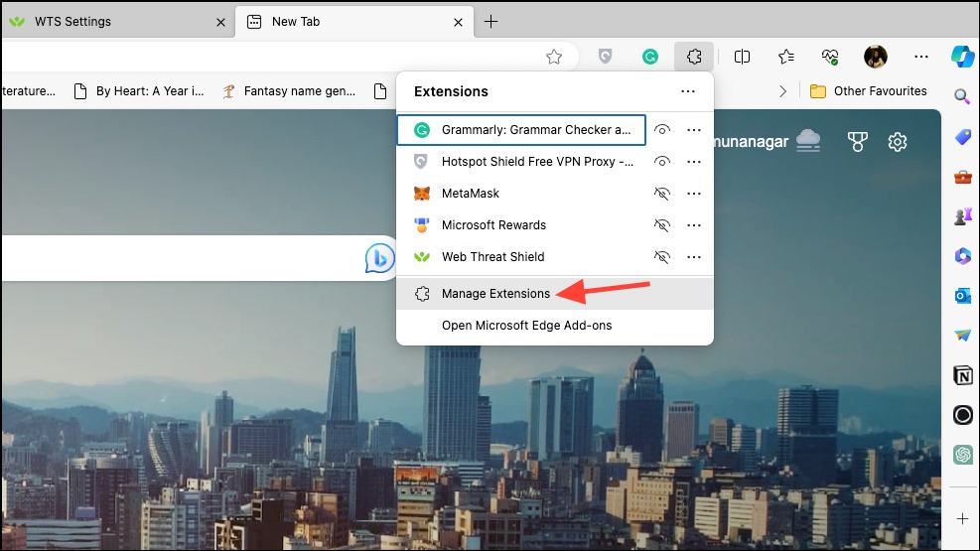Hide Hotspot Shield from toolbar

662,162
